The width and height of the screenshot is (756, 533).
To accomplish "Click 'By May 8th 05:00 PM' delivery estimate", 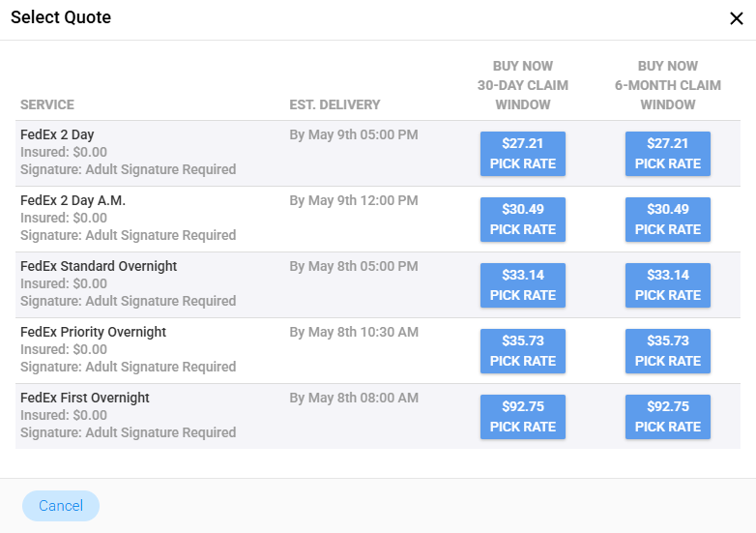I will click(x=354, y=266).
